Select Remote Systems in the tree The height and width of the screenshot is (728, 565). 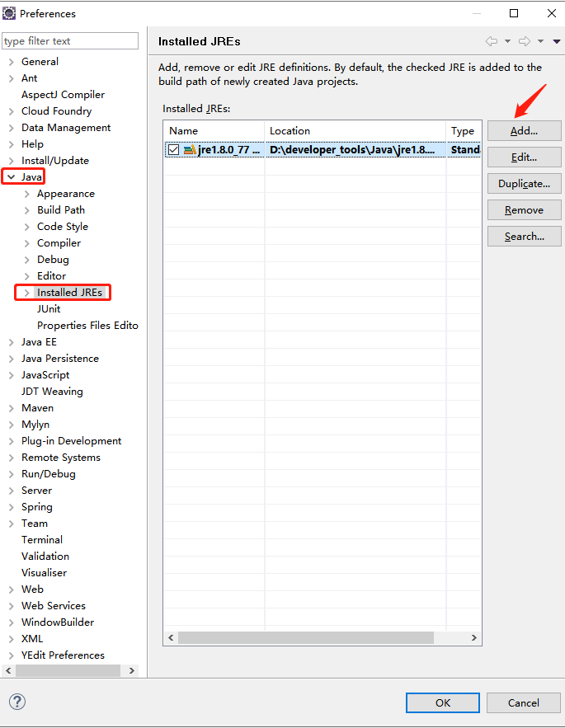click(61, 458)
